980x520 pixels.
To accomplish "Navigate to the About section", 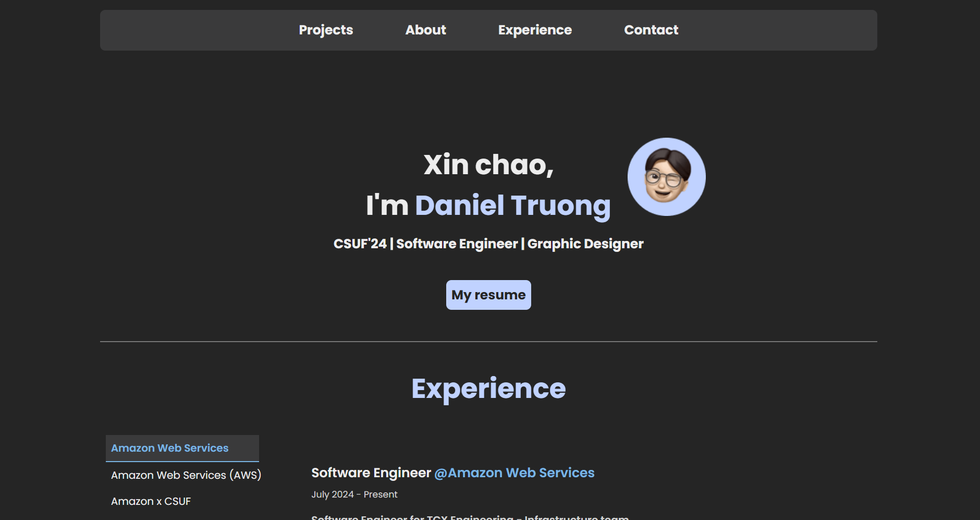I will coord(425,30).
